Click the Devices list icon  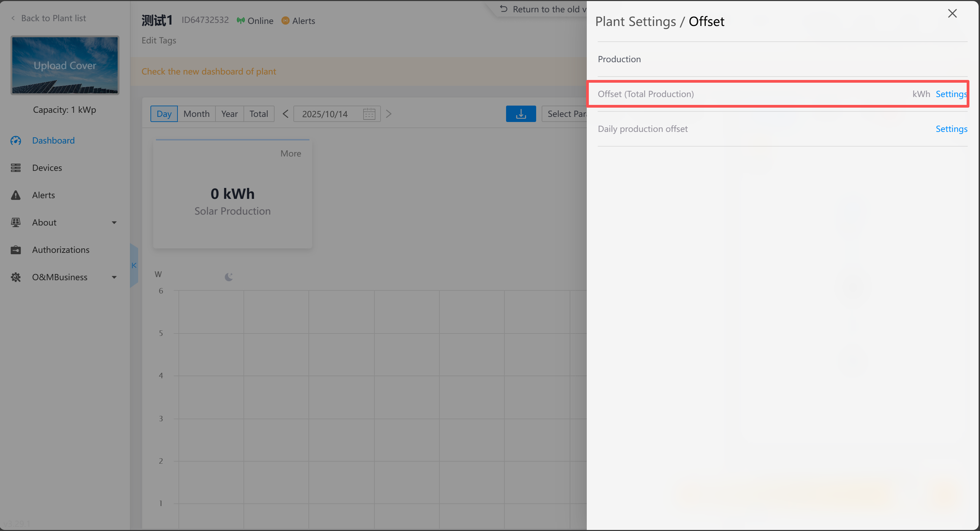(16, 168)
